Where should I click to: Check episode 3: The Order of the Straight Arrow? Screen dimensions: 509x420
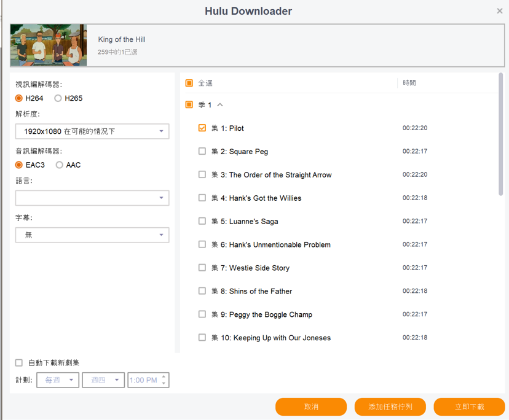(x=202, y=174)
